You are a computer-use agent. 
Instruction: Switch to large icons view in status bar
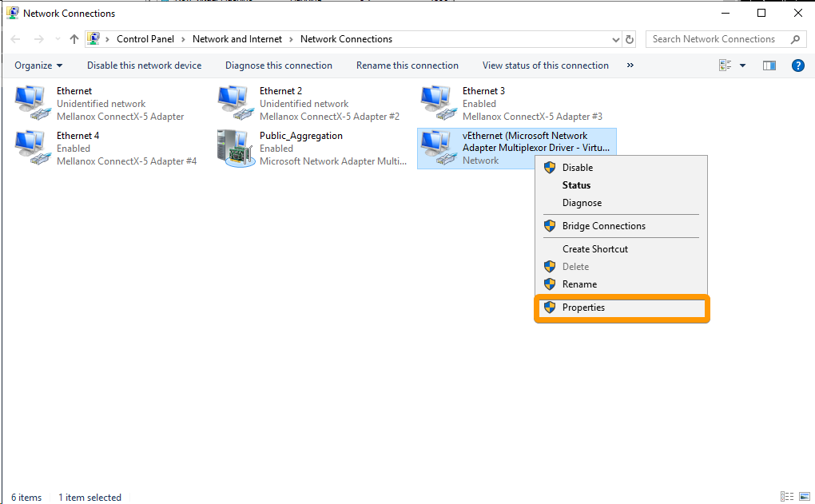pos(801,497)
